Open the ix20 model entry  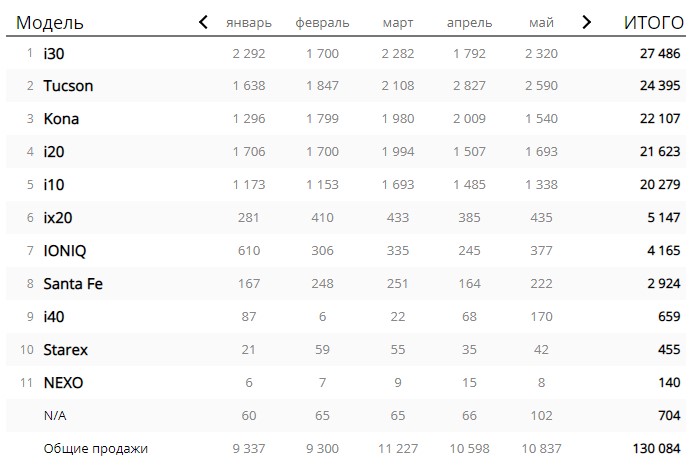click(58, 218)
